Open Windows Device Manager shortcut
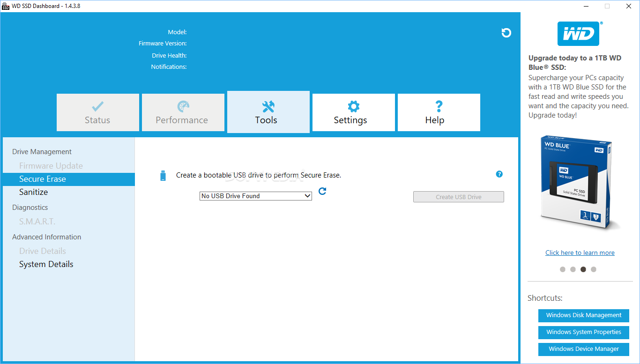Viewport: 640px width, 364px height. point(584,349)
